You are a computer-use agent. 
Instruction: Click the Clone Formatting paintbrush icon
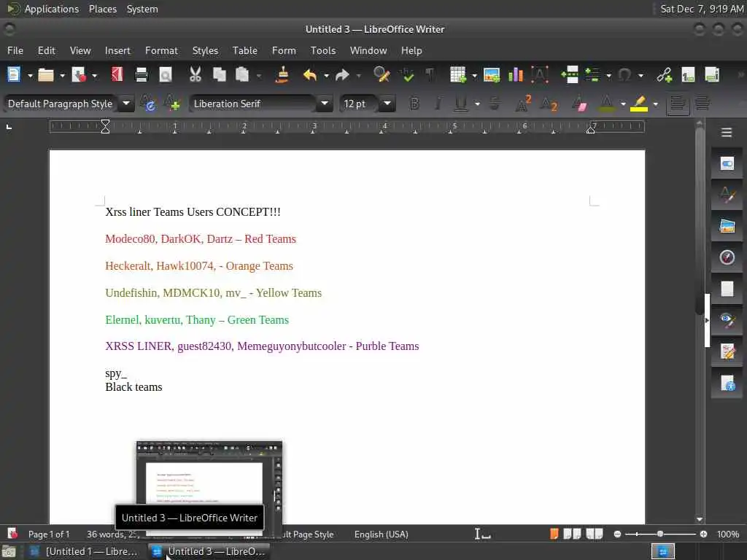click(x=282, y=75)
